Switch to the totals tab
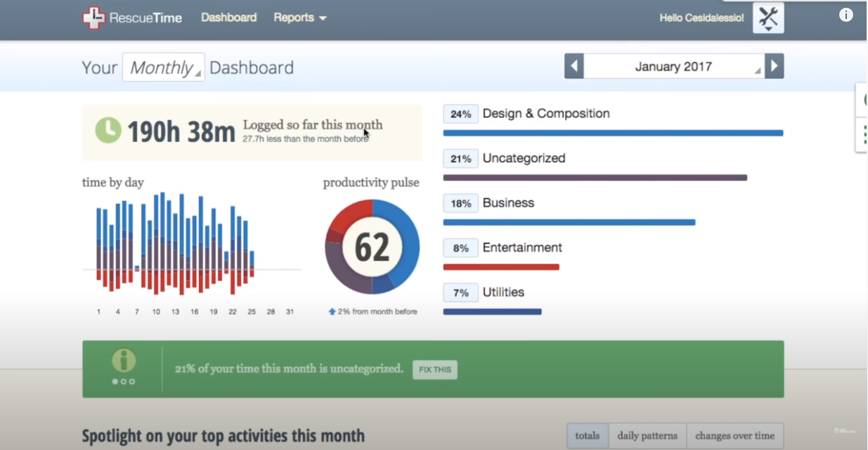This screenshot has width=868, height=450. click(587, 435)
